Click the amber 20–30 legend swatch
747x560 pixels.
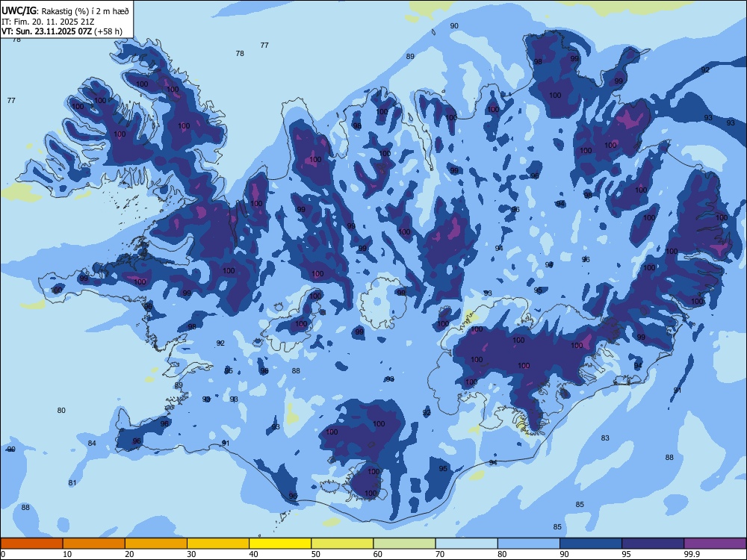click(156, 544)
